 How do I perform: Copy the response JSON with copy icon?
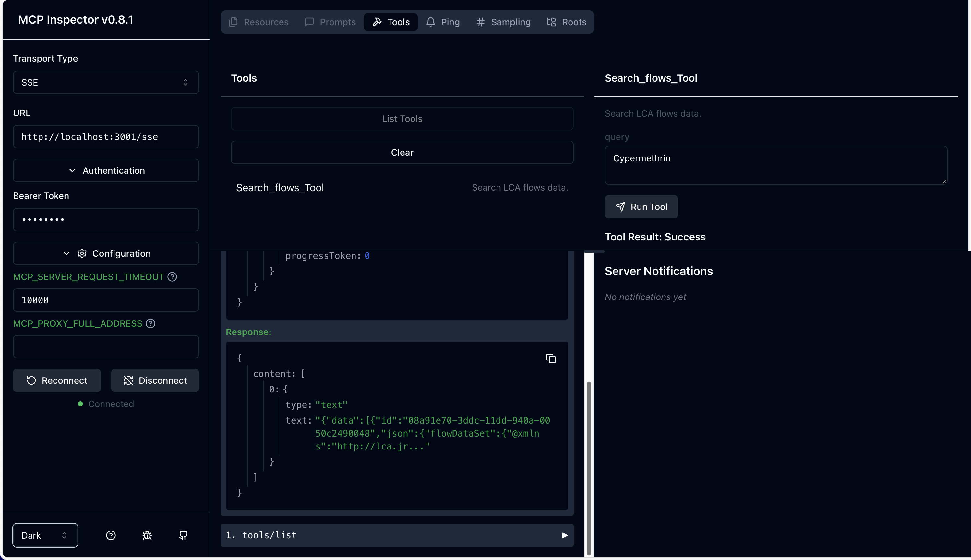(551, 358)
